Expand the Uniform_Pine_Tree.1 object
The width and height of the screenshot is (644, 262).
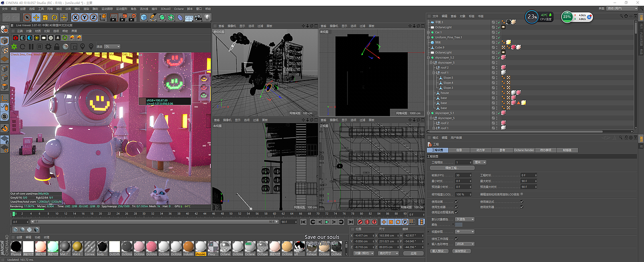(429, 37)
